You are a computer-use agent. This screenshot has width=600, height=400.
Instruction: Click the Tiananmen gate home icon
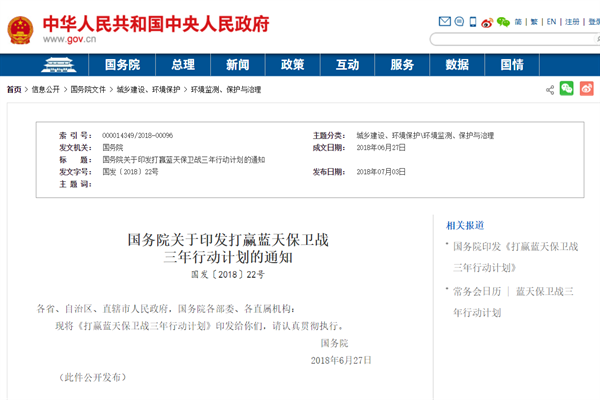pyautogui.click(x=65, y=65)
